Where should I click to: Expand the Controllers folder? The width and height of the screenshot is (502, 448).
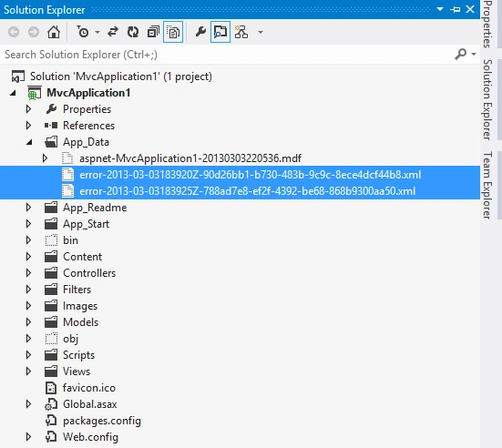pyautogui.click(x=28, y=273)
